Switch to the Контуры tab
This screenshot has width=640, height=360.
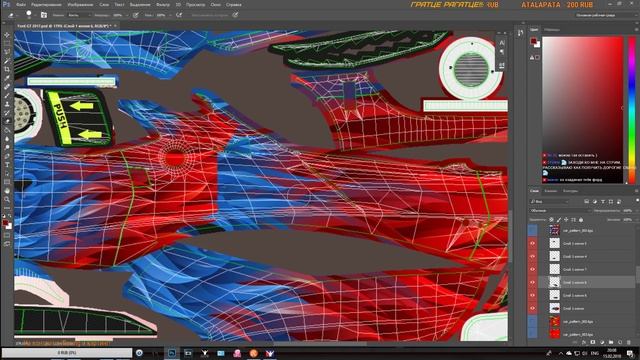(570, 191)
